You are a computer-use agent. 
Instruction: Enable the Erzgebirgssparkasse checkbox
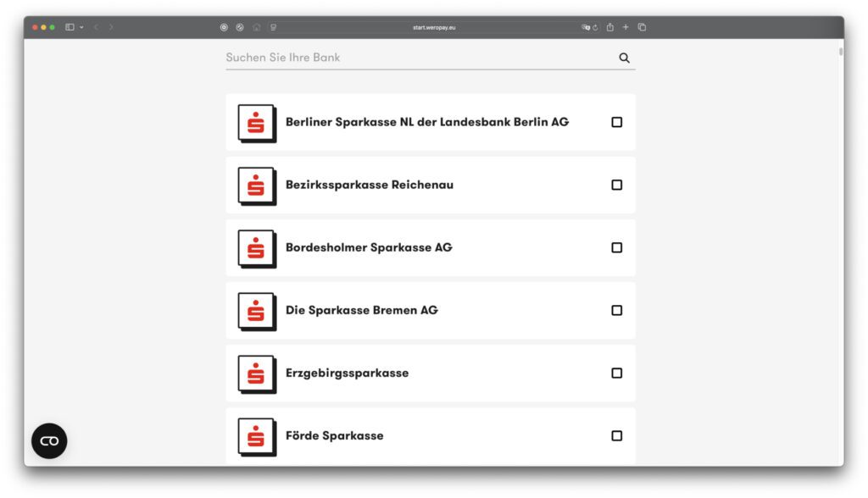point(616,373)
